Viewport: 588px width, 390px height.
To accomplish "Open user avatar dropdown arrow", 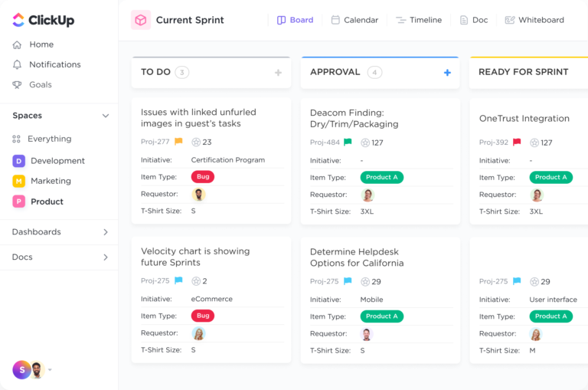I will click(x=51, y=370).
